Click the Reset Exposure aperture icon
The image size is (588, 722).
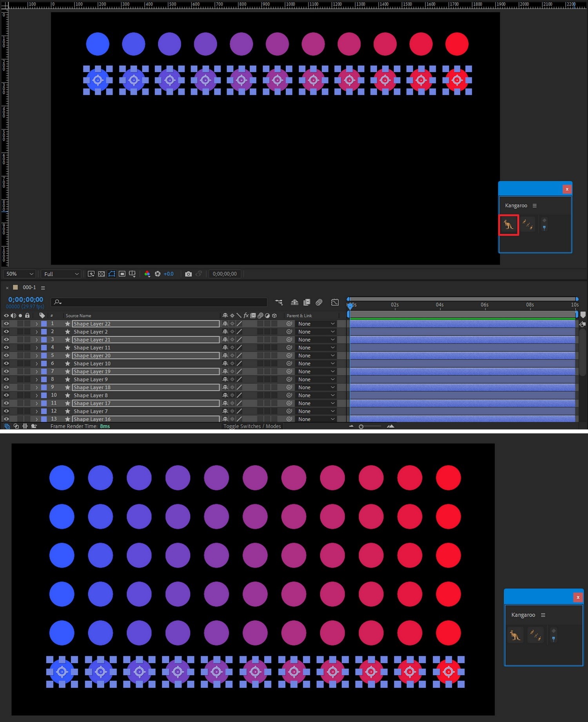(x=158, y=274)
